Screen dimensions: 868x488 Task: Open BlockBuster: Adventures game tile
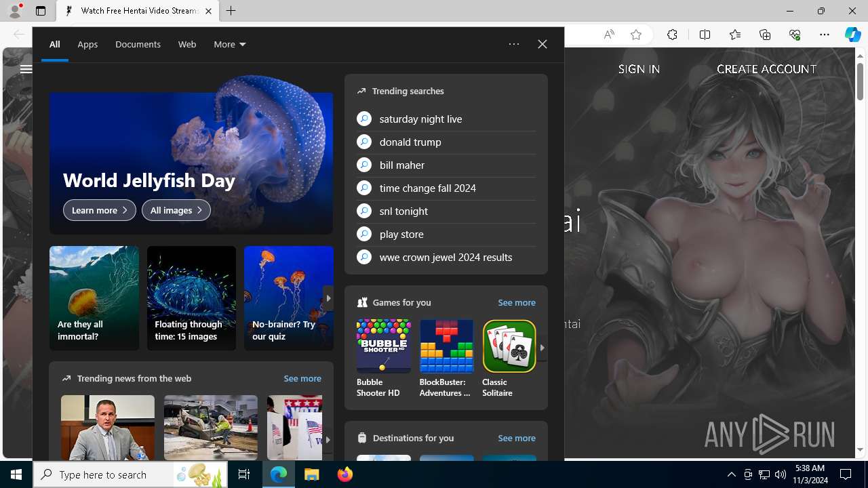[446, 359]
